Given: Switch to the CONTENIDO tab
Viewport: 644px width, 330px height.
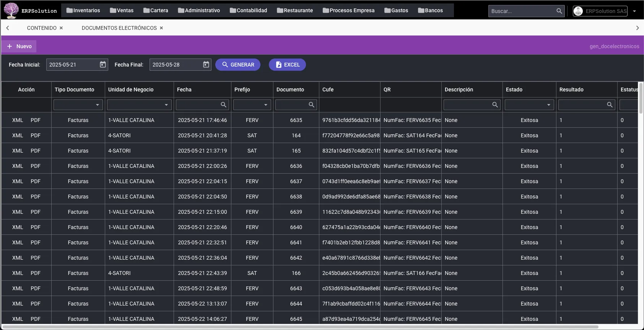Looking at the screenshot, I should click(42, 28).
